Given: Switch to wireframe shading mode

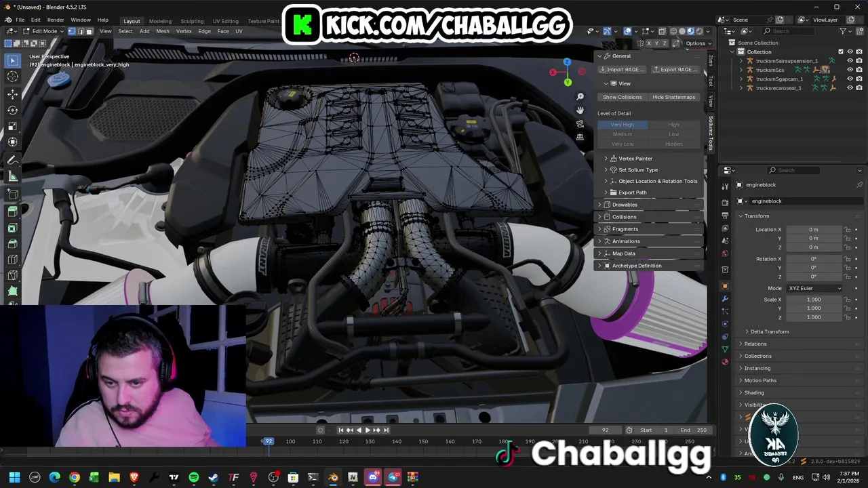Looking at the screenshot, I should 673,31.
